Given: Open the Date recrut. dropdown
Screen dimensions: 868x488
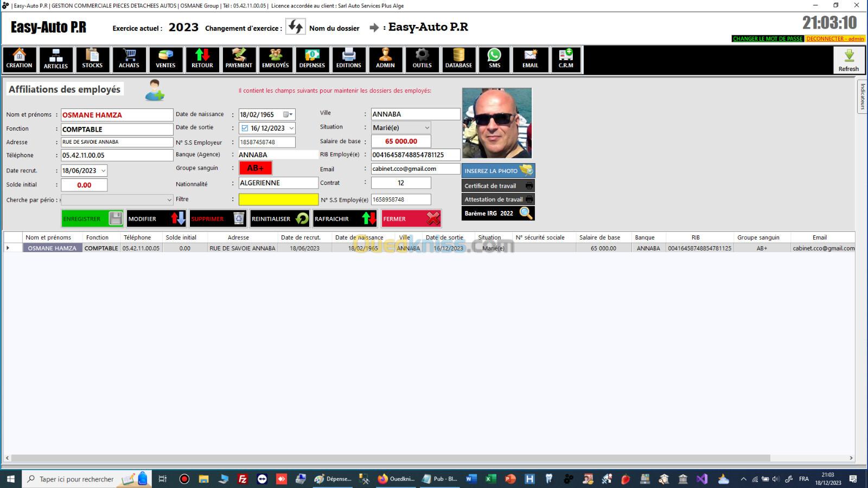Looking at the screenshot, I should [x=103, y=171].
